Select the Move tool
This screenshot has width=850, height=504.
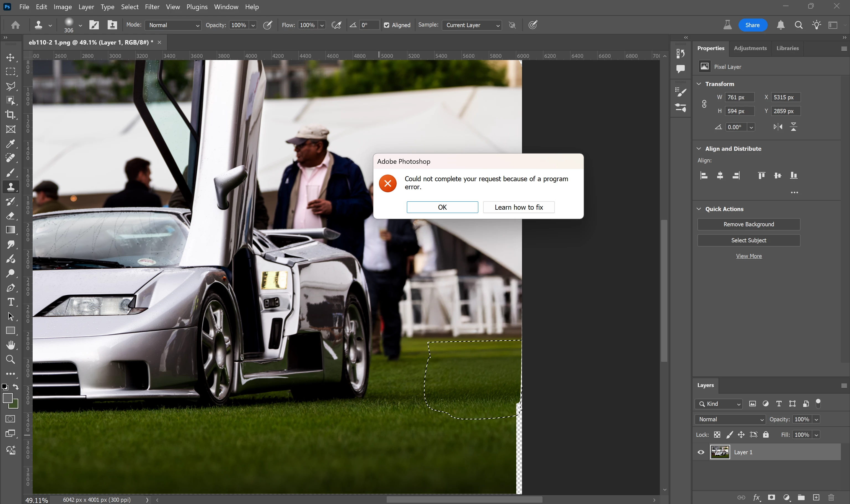click(11, 57)
